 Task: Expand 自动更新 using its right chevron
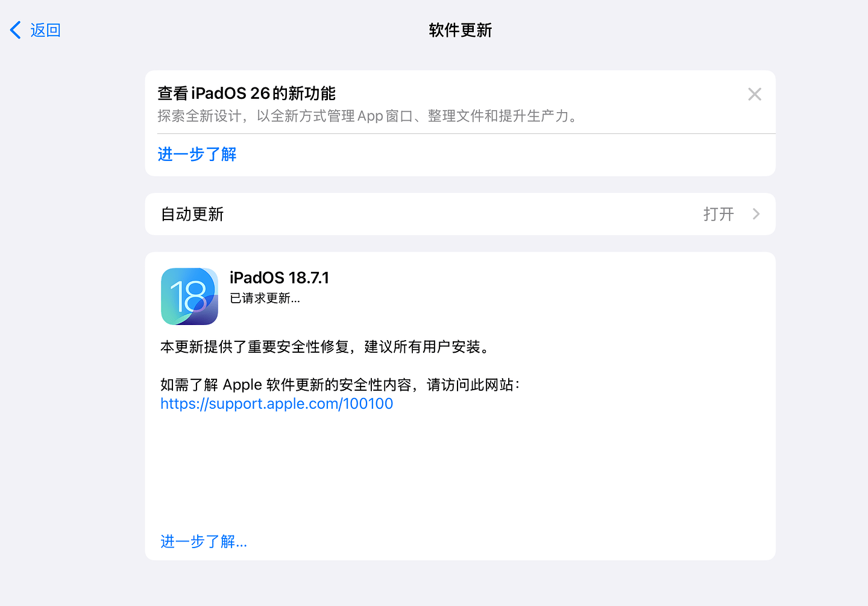[x=756, y=214]
